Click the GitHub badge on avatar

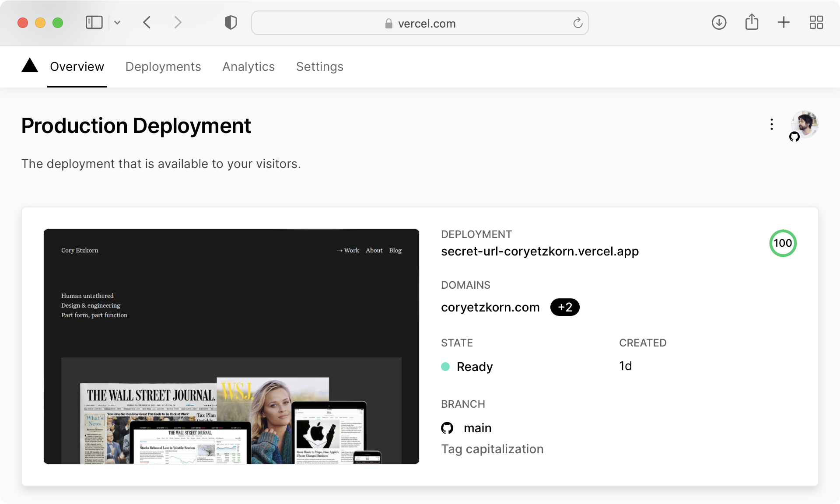(x=794, y=137)
